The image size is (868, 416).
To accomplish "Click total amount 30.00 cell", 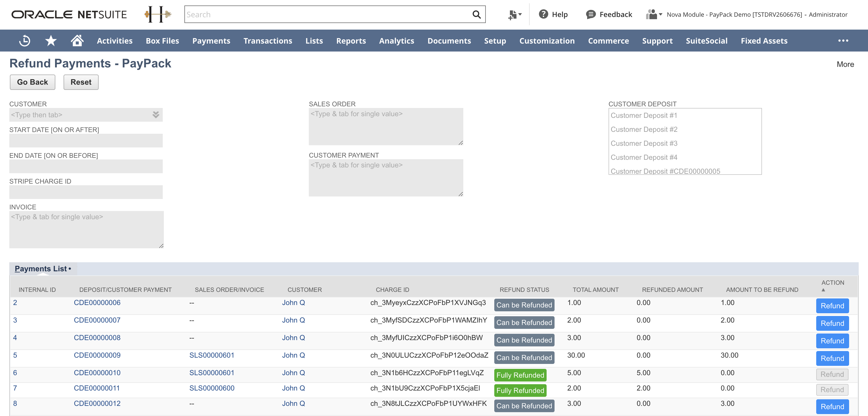I will (576, 355).
